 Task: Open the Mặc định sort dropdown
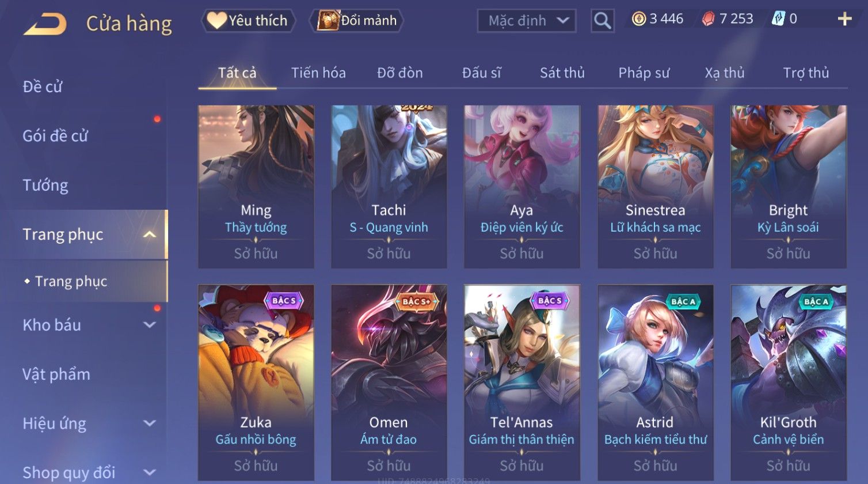coord(527,21)
